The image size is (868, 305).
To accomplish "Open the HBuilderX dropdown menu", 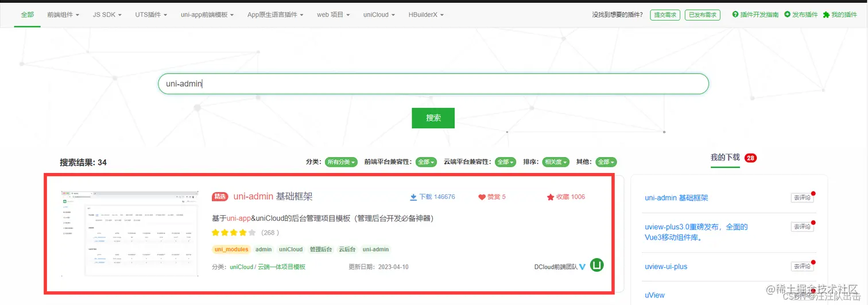I will pos(426,14).
